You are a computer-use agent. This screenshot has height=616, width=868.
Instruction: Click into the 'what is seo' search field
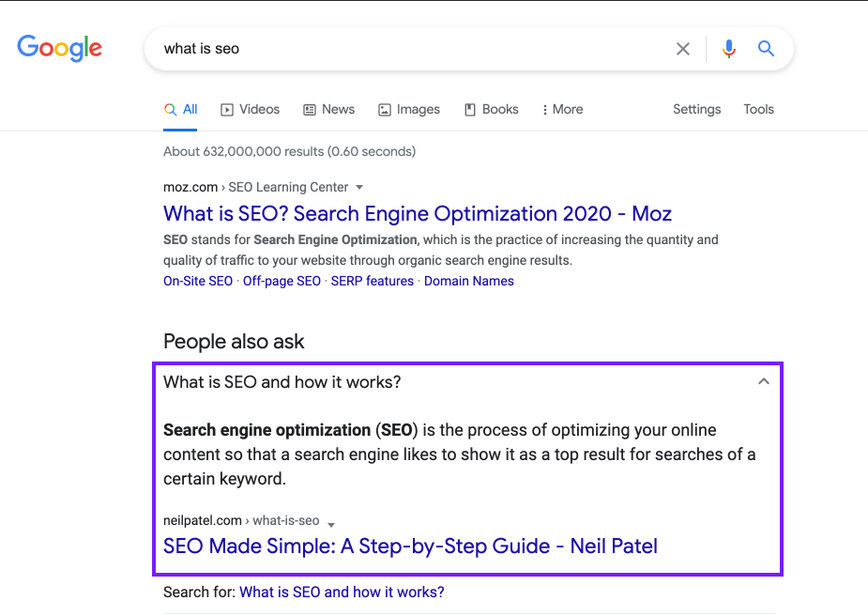pos(404,49)
